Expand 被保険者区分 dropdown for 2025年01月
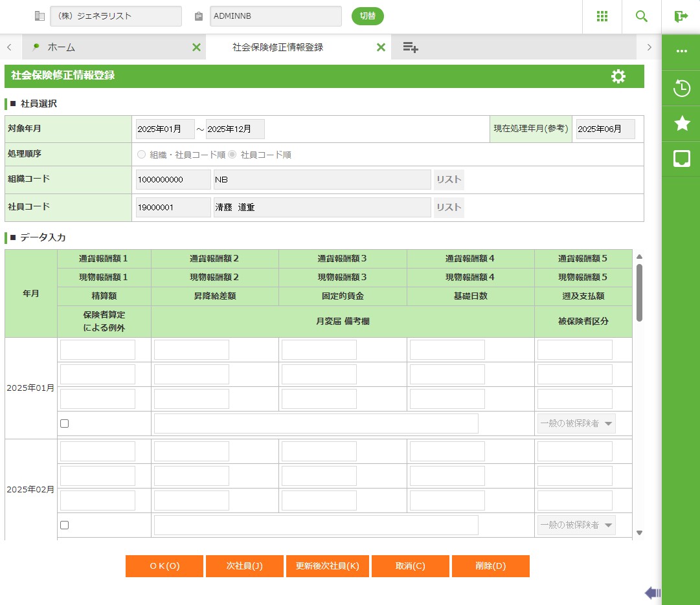 [576, 424]
